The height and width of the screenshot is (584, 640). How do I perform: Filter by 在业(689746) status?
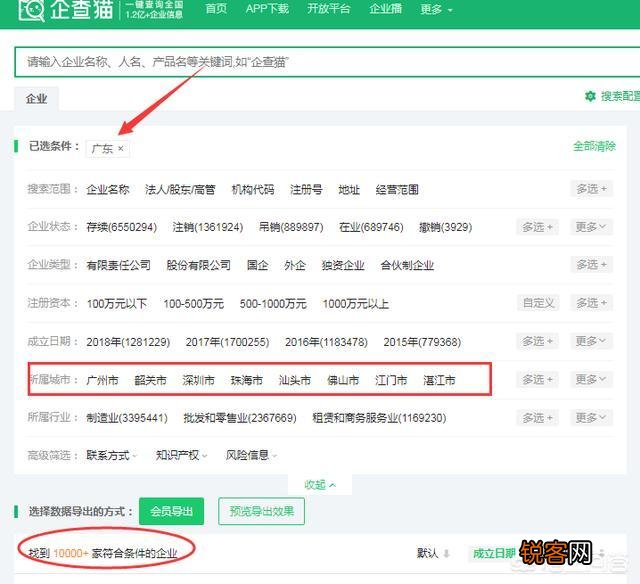pos(371,227)
